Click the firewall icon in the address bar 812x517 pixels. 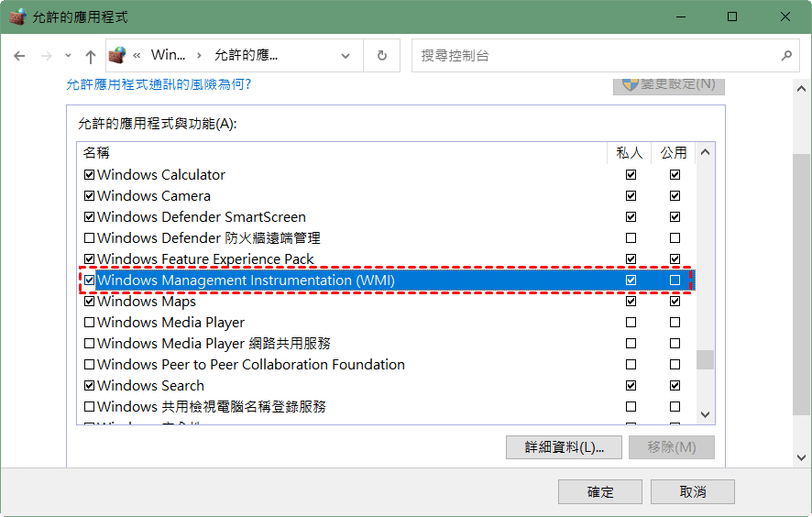pyautogui.click(x=116, y=56)
